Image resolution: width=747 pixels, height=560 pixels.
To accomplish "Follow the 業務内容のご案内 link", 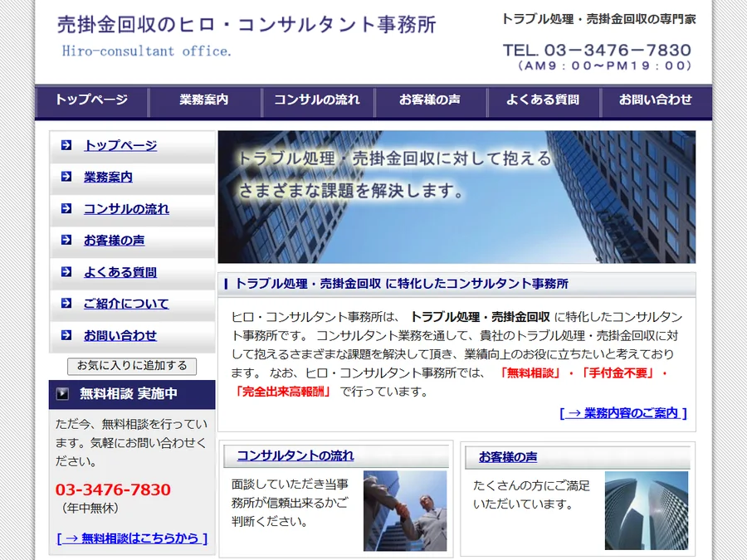I will click(x=623, y=413).
